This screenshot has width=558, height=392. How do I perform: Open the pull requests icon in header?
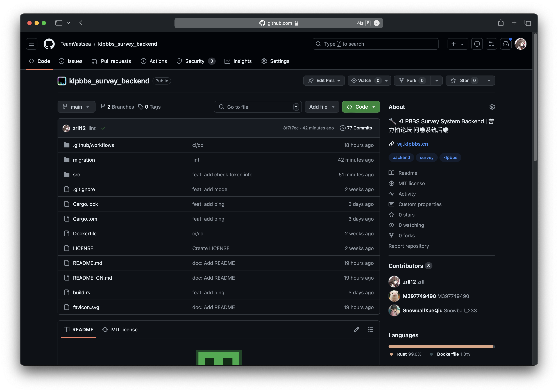pos(491,44)
